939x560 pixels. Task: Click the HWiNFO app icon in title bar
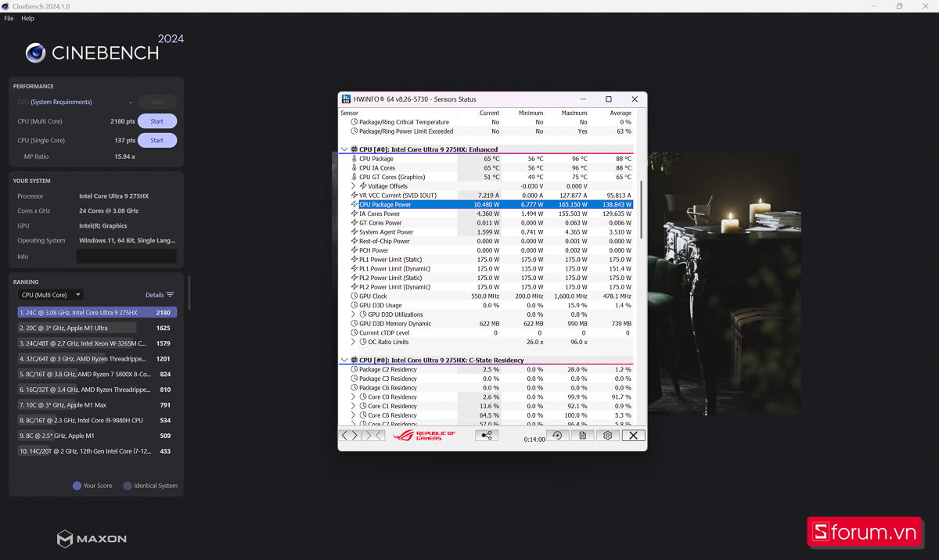coord(347,99)
